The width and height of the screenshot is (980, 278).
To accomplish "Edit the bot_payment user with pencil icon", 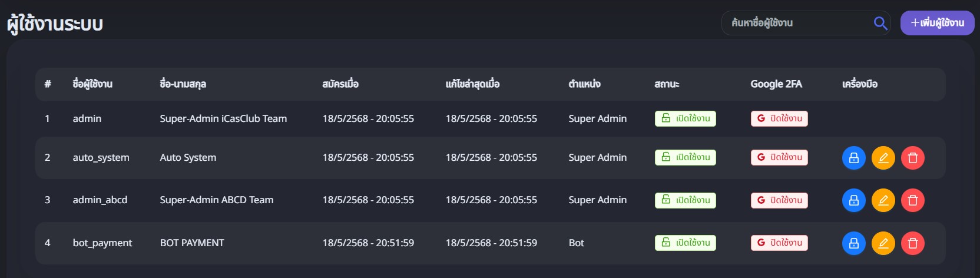I will point(883,243).
